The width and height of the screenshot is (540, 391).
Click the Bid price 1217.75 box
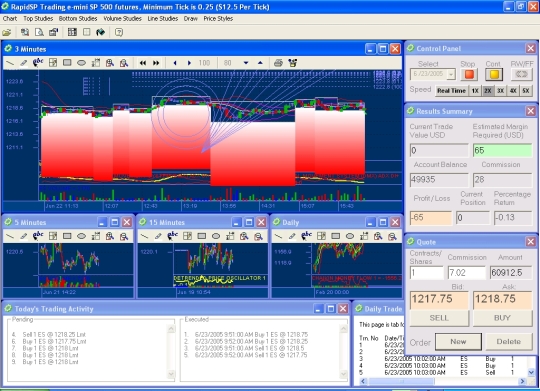[439, 300]
